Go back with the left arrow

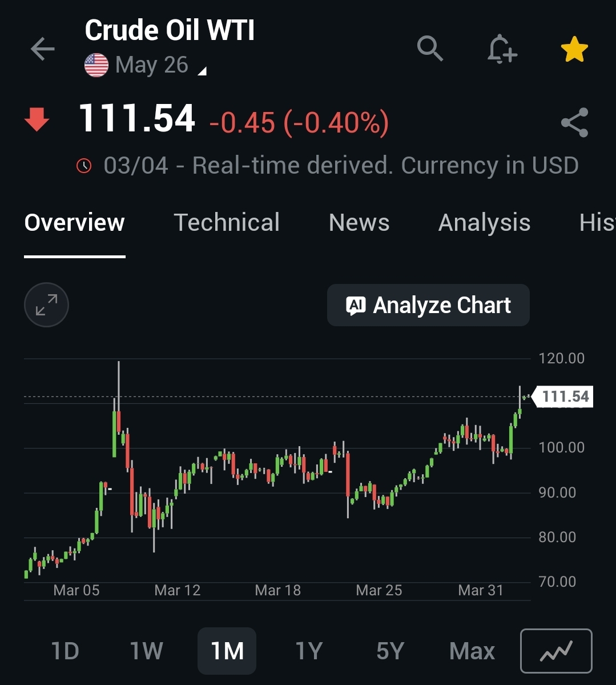tap(42, 49)
